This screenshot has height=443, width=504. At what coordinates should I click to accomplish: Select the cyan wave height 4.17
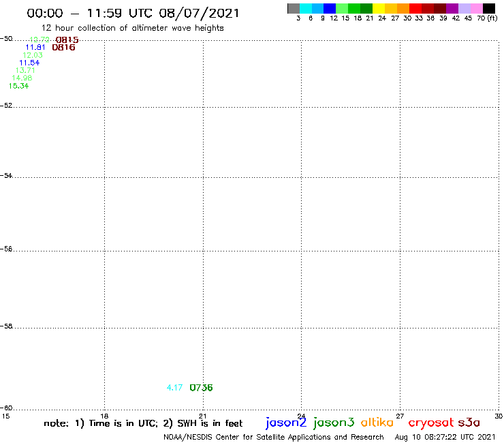[174, 388]
